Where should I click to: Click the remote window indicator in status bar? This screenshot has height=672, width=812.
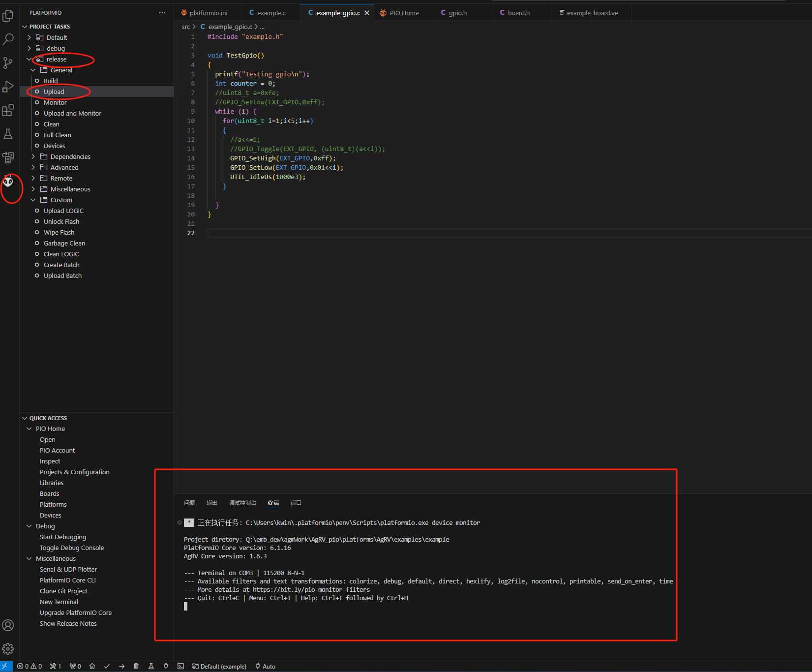pos(6,666)
